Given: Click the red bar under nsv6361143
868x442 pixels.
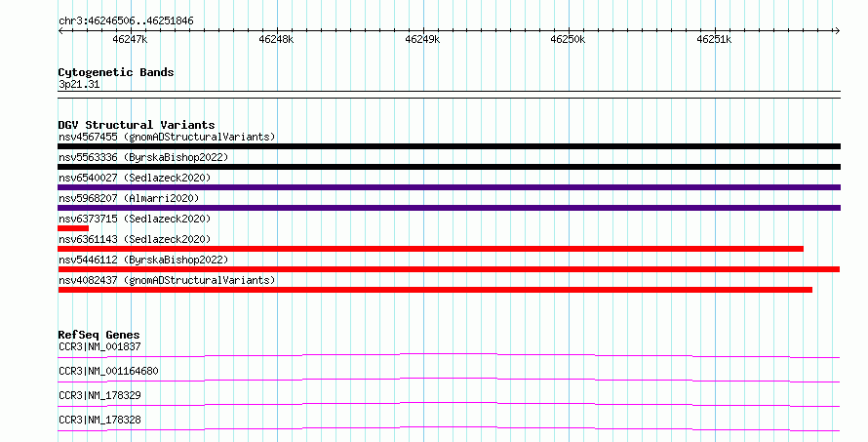Looking at the screenshot, I should point(431,249).
